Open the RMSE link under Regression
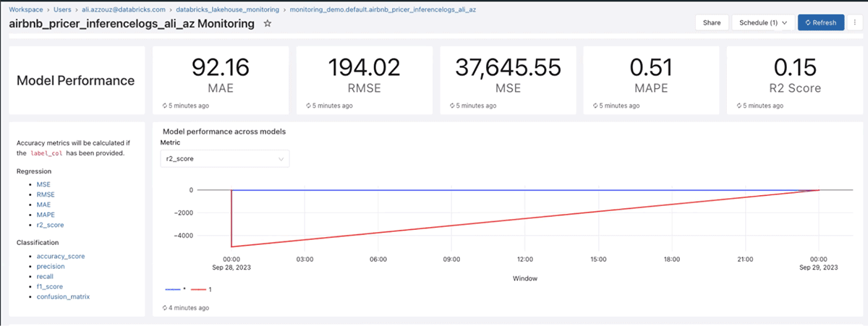This screenshot has width=868, height=326. [x=46, y=194]
